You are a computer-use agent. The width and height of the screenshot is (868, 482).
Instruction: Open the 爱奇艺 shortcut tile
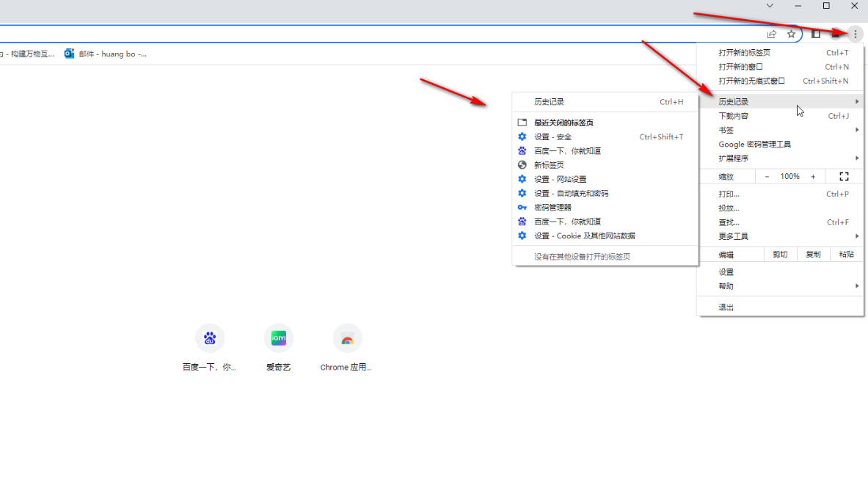(278, 348)
